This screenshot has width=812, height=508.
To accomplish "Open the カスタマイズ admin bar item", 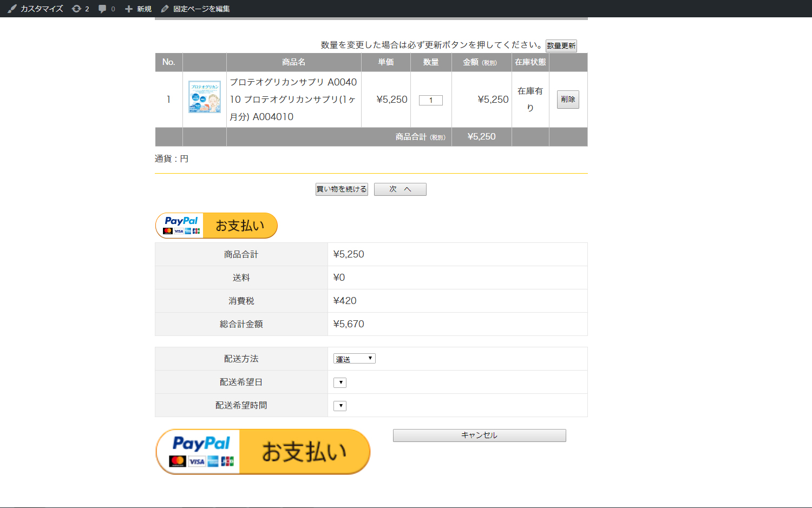I will 35,9.
